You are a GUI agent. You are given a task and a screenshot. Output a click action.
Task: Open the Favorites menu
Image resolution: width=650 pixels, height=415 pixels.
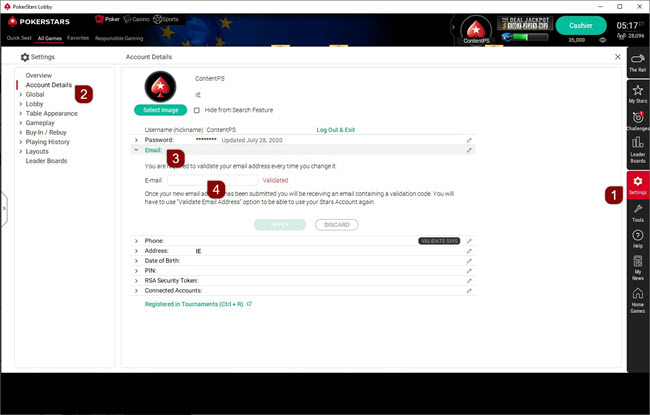pyautogui.click(x=78, y=38)
